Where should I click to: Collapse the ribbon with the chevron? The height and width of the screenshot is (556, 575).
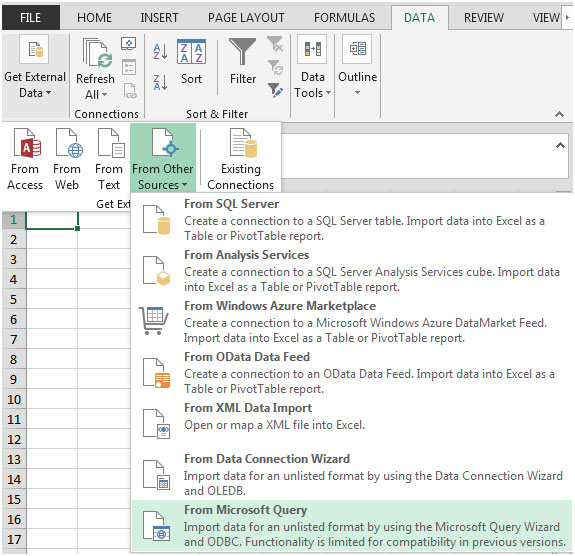pos(559,114)
